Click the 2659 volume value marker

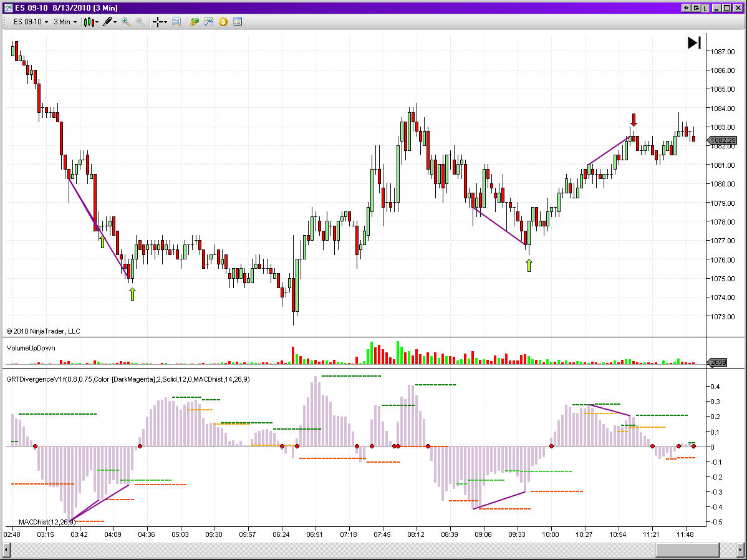coord(717,362)
